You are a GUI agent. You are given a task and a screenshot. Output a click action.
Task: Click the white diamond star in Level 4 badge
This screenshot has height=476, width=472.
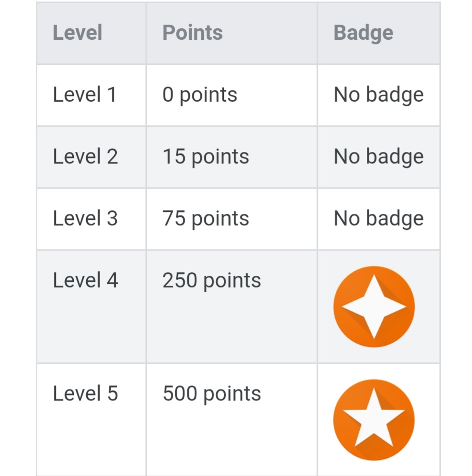pos(374,306)
